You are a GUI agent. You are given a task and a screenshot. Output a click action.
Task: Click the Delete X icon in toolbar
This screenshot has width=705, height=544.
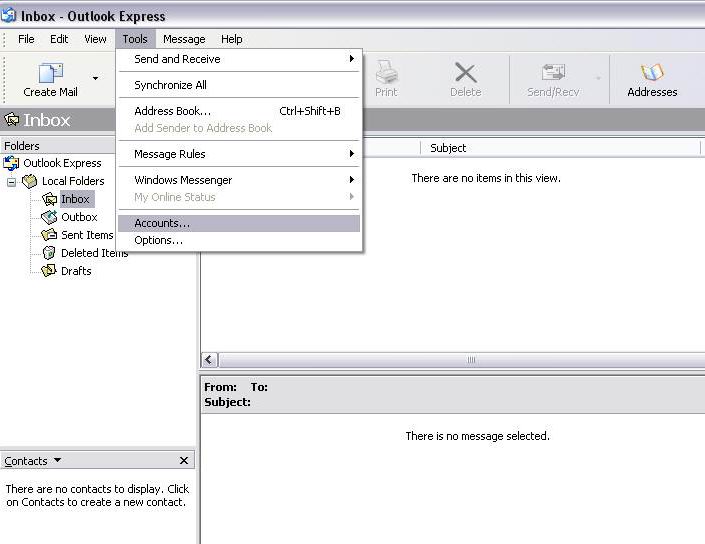[x=465, y=73]
